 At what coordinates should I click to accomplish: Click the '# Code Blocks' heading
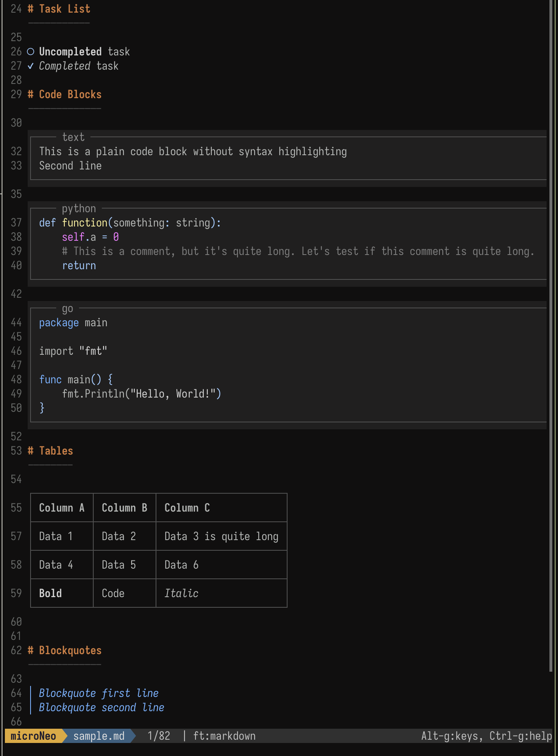coord(64,94)
